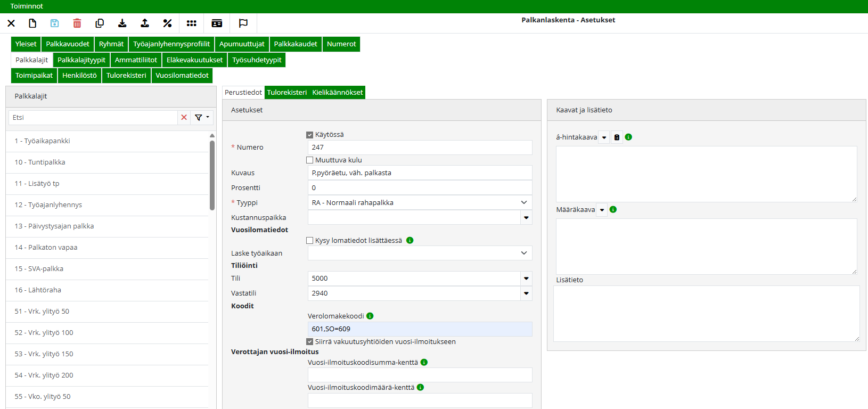Show info for á-hintakaava

pyautogui.click(x=628, y=137)
